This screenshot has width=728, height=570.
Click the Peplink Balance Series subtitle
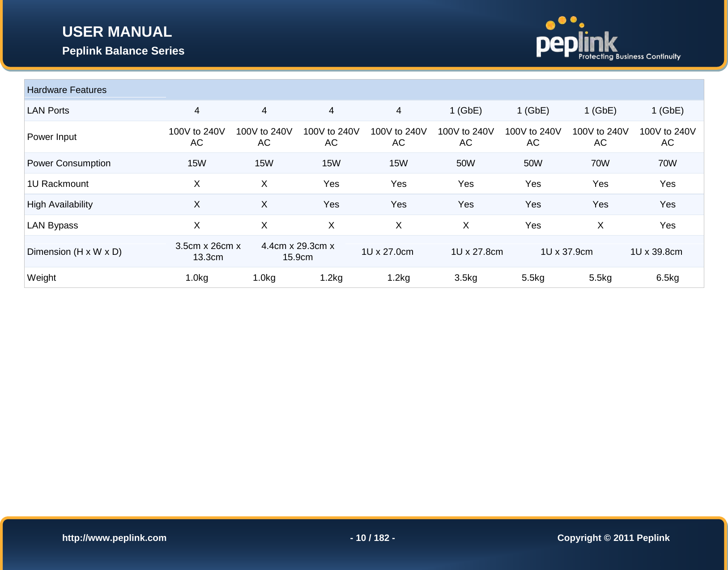(x=123, y=51)
